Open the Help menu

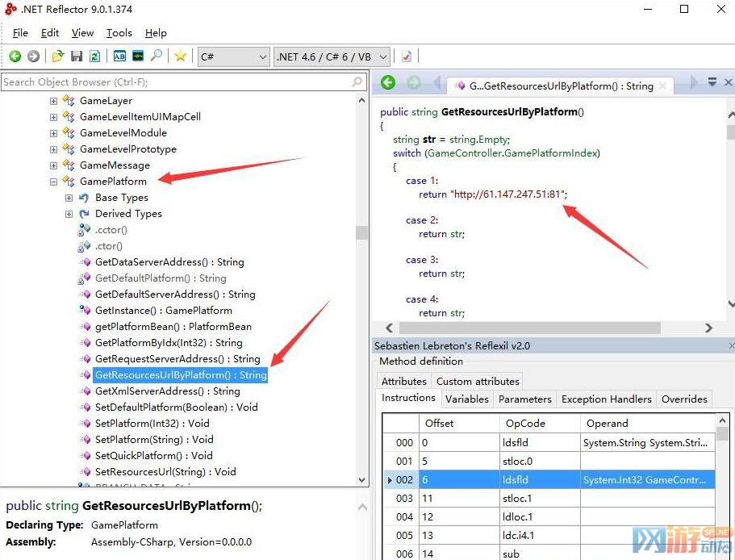tap(156, 33)
